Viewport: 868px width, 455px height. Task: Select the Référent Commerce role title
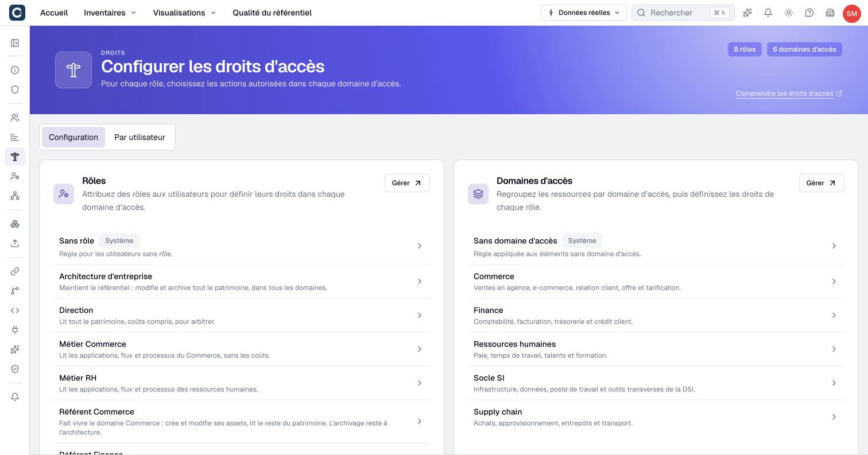(x=96, y=412)
